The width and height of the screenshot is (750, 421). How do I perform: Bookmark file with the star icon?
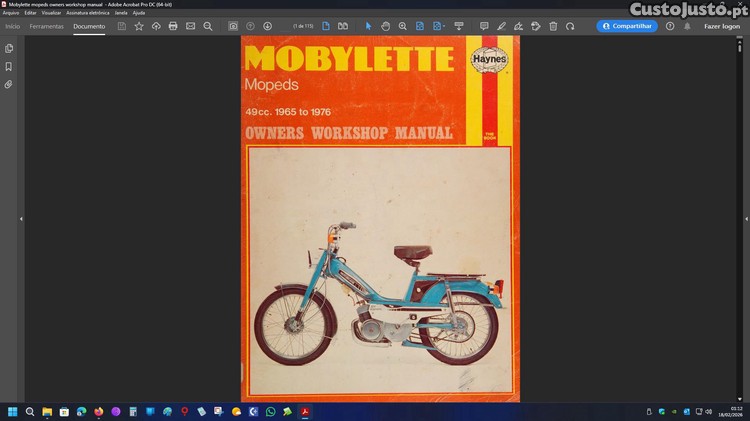click(x=139, y=26)
